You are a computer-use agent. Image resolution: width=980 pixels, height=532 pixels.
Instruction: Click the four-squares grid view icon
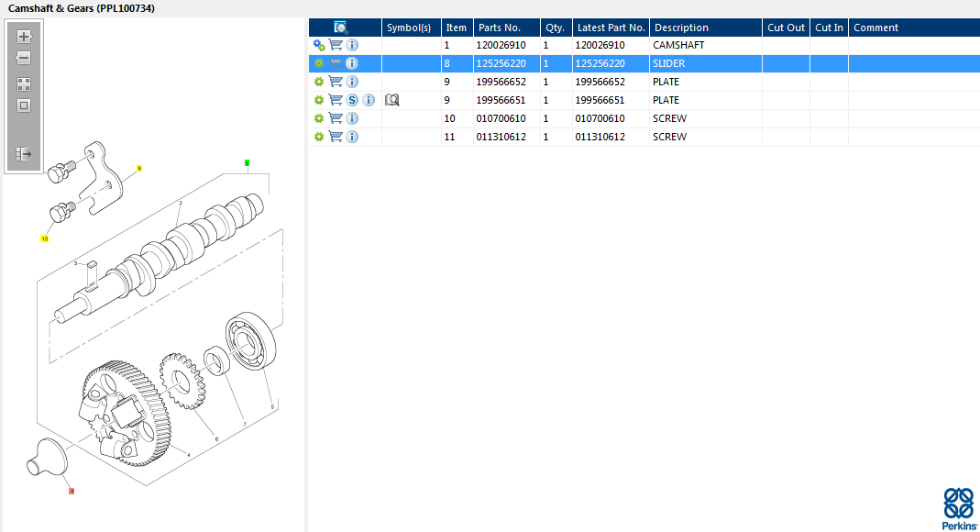coord(24,83)
